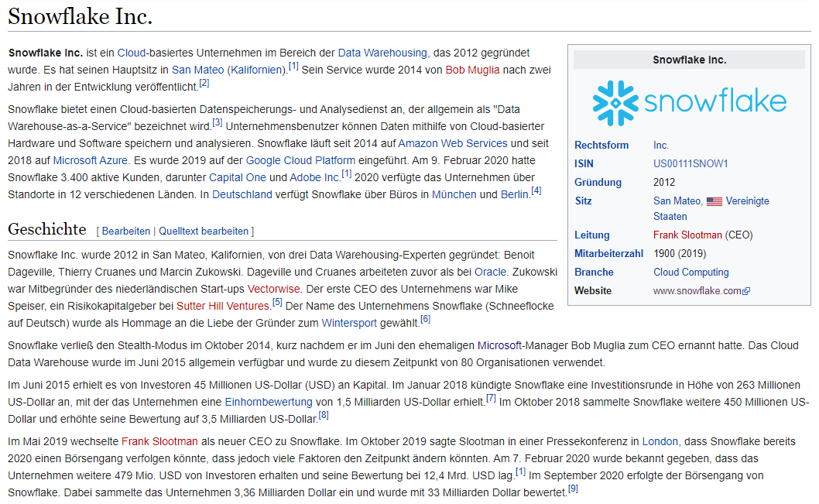
Task: Open the Leitung label link in infobox
Action: pos(591,235)
